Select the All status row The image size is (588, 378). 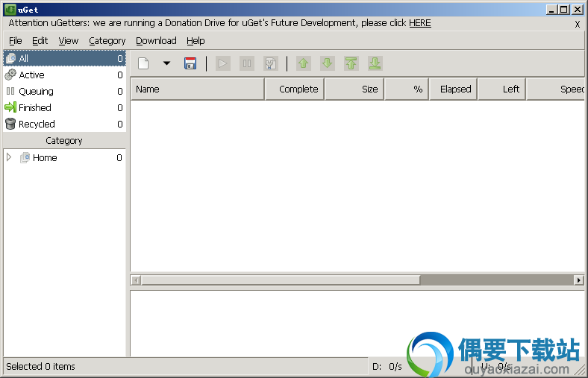pyautogui.click(x=64, y=58)
